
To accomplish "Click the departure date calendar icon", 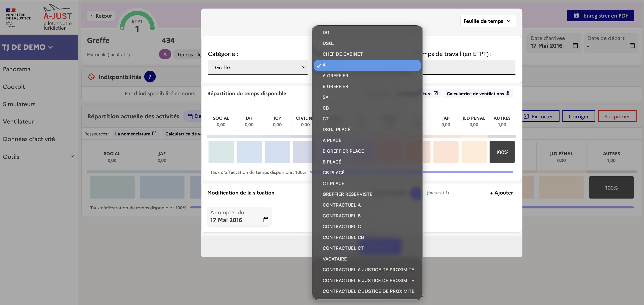I will click(x=632, y=46).
